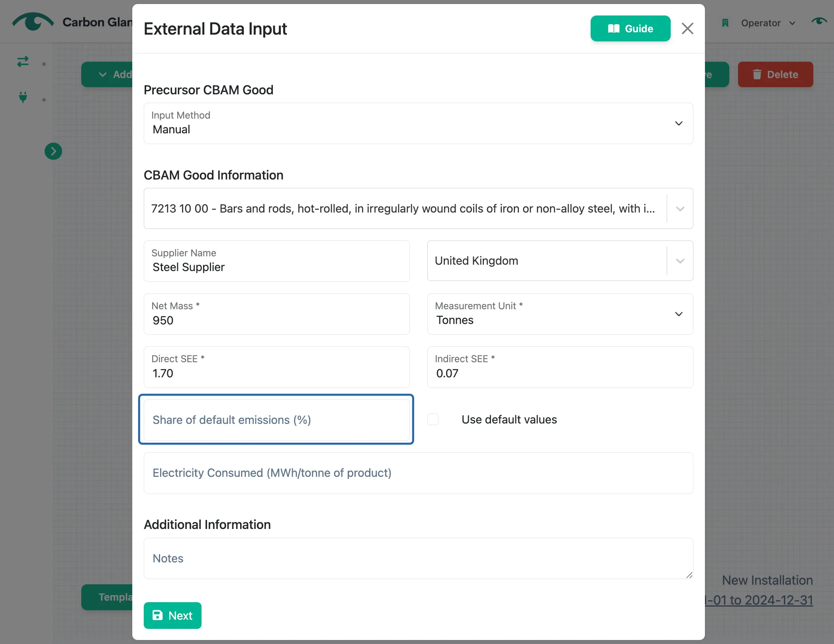This screenshot has width=834, height=644.
Task: Open the United Kingdom country dropdown
Action: [560, 261]
